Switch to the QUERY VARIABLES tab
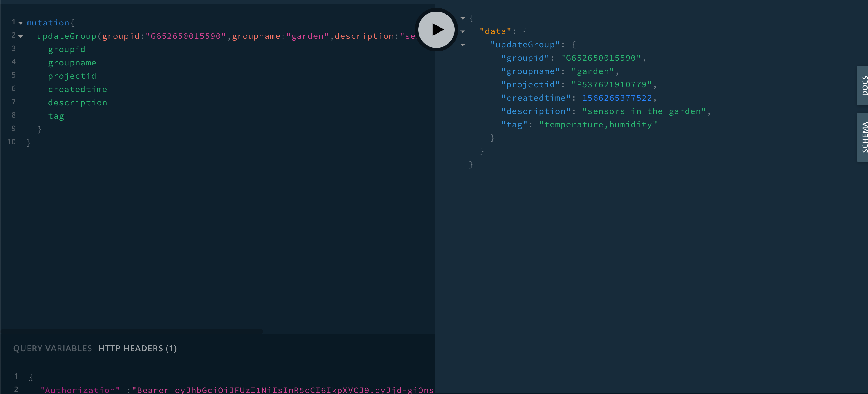Image resolution: width=868 pixels, height=394 pixels. [x=53, y=348]
